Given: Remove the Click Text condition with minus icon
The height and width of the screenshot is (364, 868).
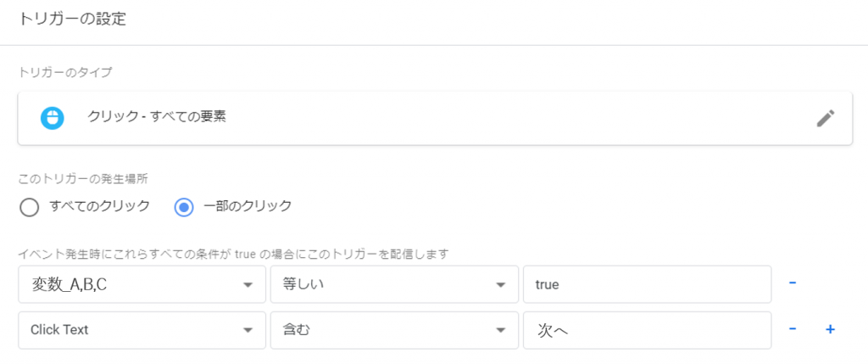Looking at the screenshot, I should [793, 329].
